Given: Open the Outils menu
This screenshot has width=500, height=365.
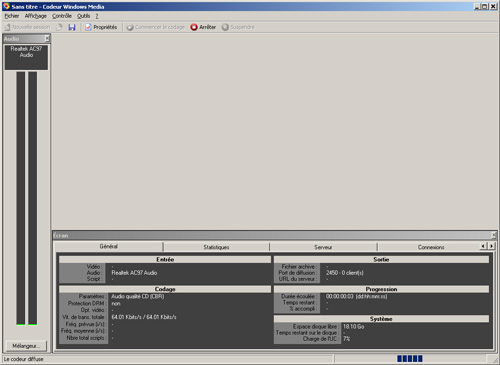Looking at the screenshot, I should (83, 16).
